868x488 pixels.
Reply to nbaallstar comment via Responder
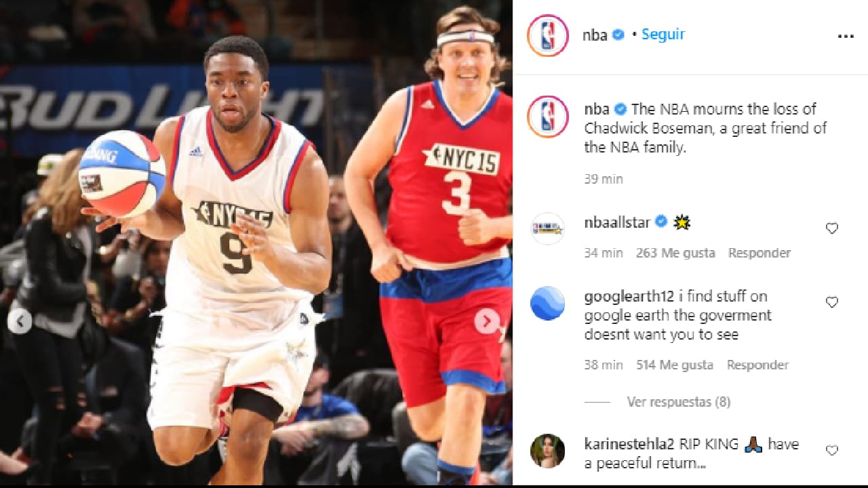tap(759, 253)
